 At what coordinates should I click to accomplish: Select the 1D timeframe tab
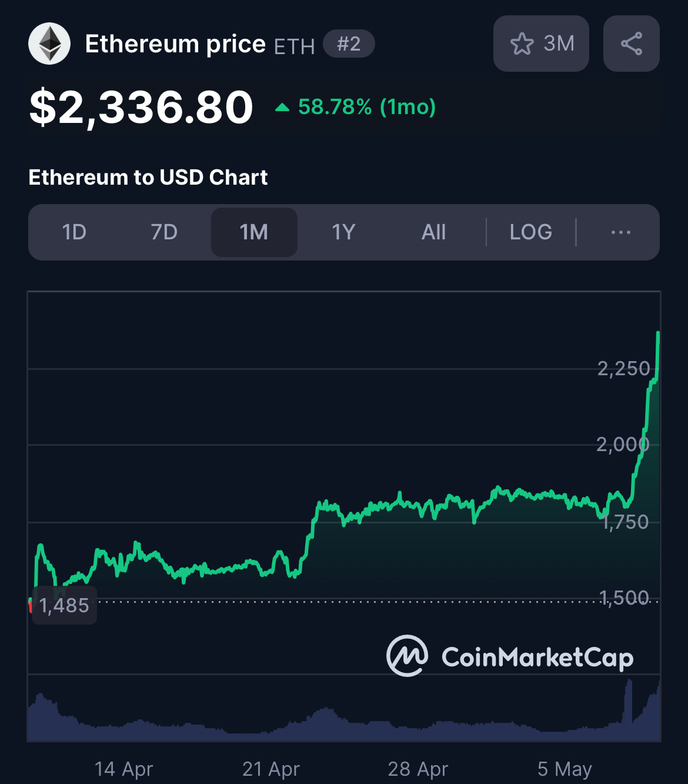point(74,232)
